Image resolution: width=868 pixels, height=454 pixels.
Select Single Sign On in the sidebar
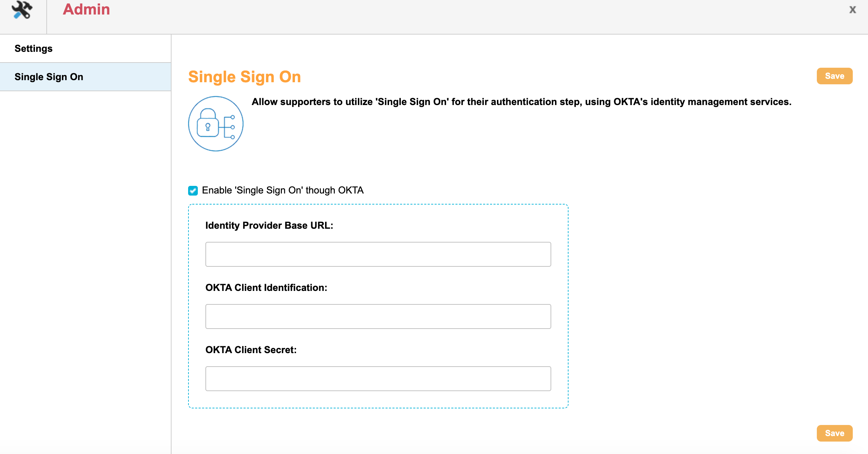49,77
